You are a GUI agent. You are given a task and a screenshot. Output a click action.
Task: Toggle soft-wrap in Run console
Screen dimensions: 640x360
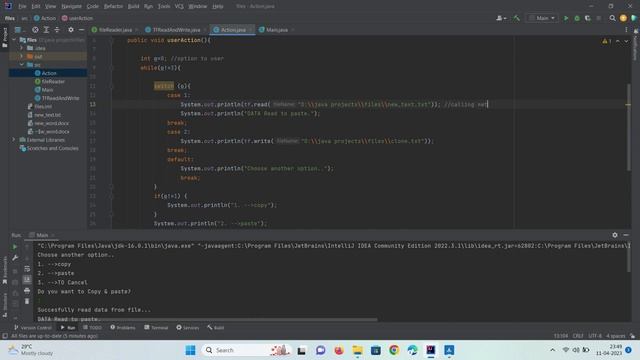(x=27, y=269)
